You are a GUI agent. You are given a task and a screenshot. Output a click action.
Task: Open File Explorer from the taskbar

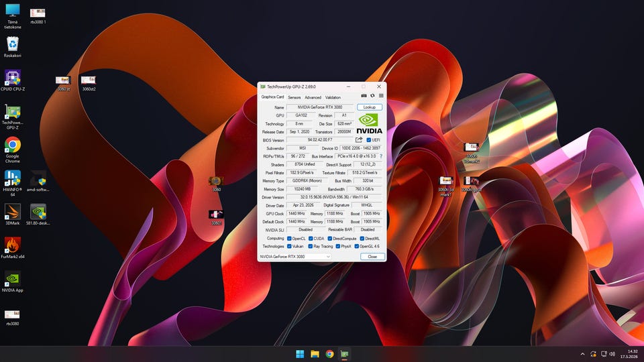click(x=315, y=354)
